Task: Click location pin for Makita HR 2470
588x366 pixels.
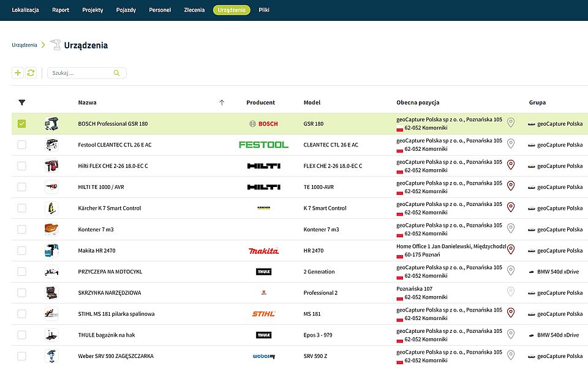Action: 510,250
